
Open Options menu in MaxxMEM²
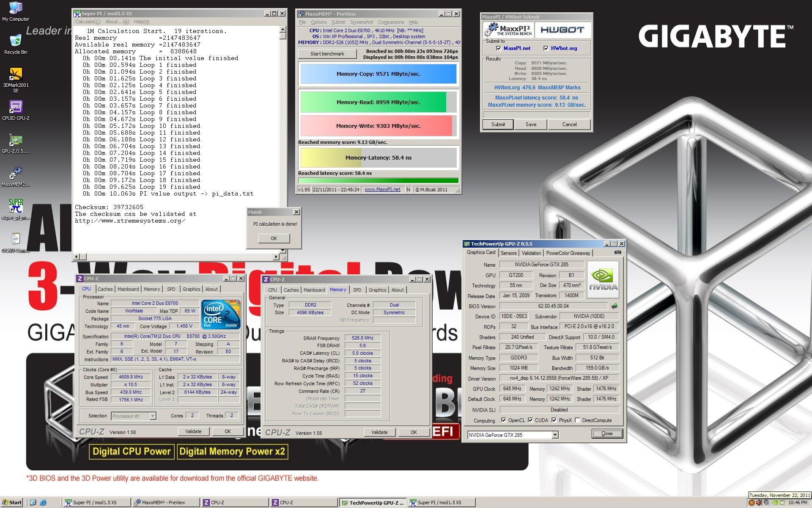(318, 22)
